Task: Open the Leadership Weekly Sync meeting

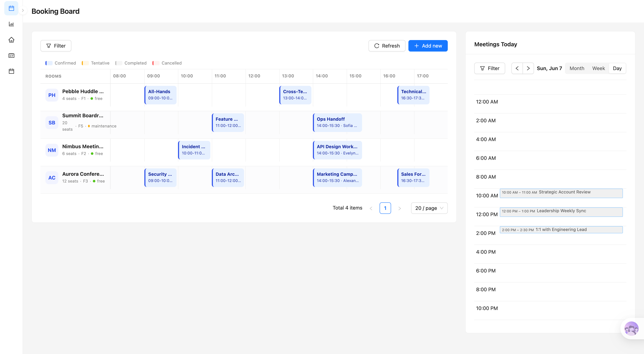Action: [561, 212]
